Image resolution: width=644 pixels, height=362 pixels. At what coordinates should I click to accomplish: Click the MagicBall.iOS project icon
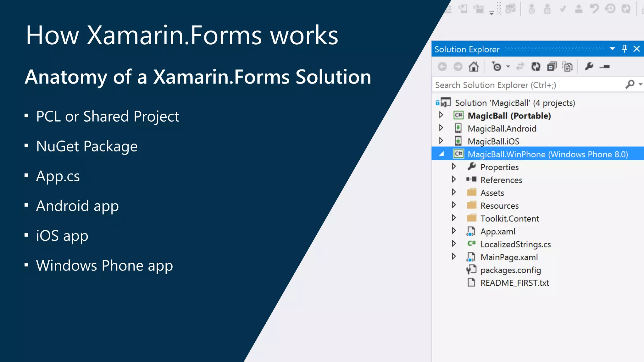(x=458, y=141)
